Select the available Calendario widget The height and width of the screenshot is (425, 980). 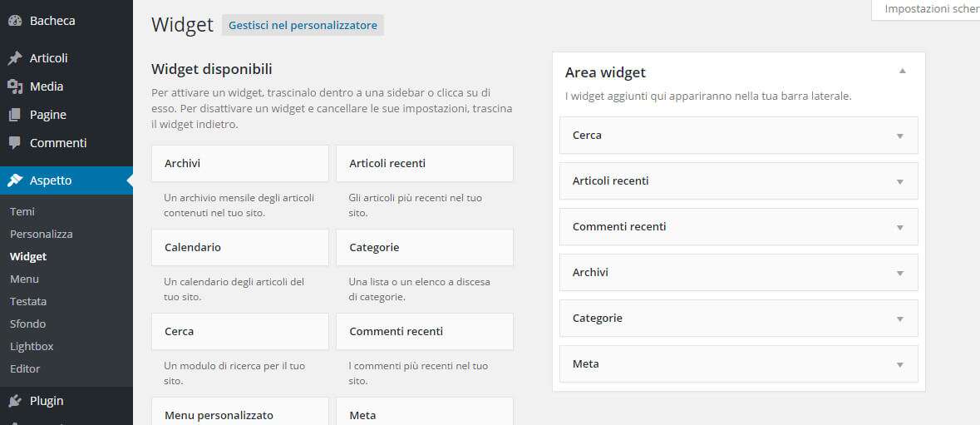point(240,248)
